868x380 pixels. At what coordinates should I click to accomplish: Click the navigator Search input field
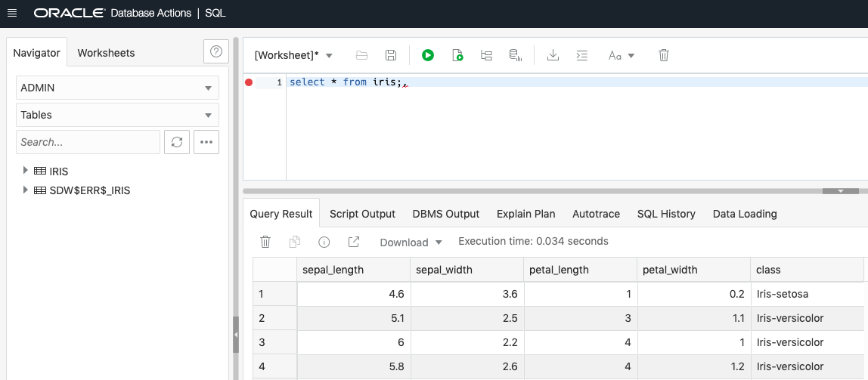88,142
